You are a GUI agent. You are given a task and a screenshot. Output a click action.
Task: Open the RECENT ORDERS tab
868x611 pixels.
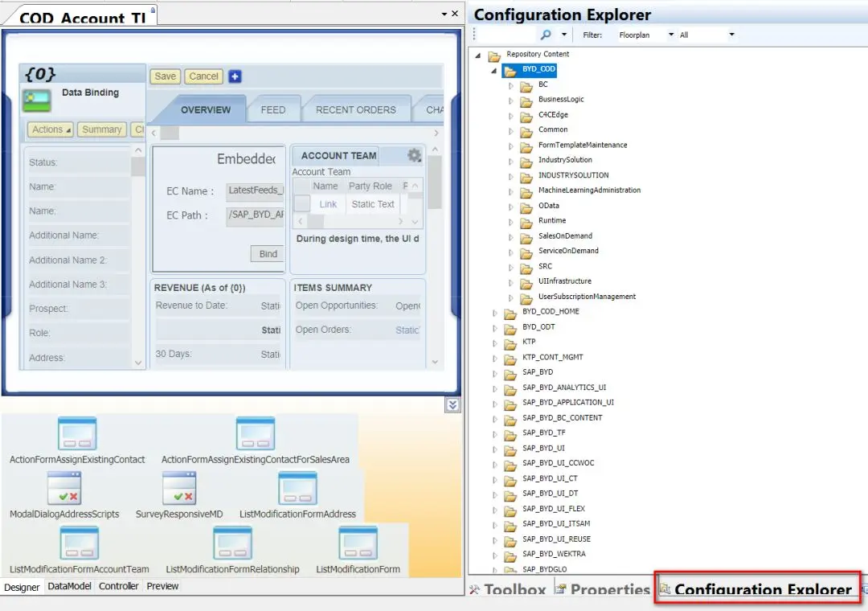355,109
